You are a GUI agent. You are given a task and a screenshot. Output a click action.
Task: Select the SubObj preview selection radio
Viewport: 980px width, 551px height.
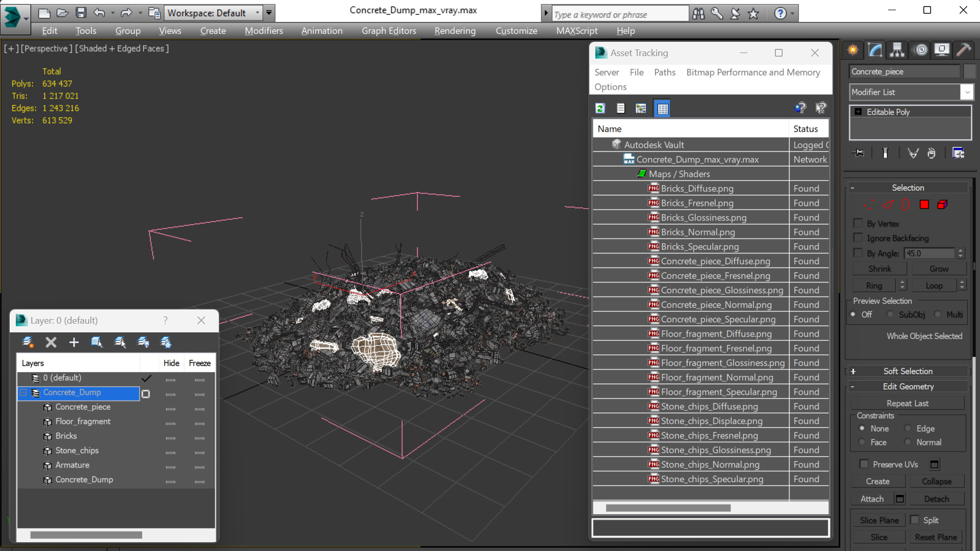point(890,314)
